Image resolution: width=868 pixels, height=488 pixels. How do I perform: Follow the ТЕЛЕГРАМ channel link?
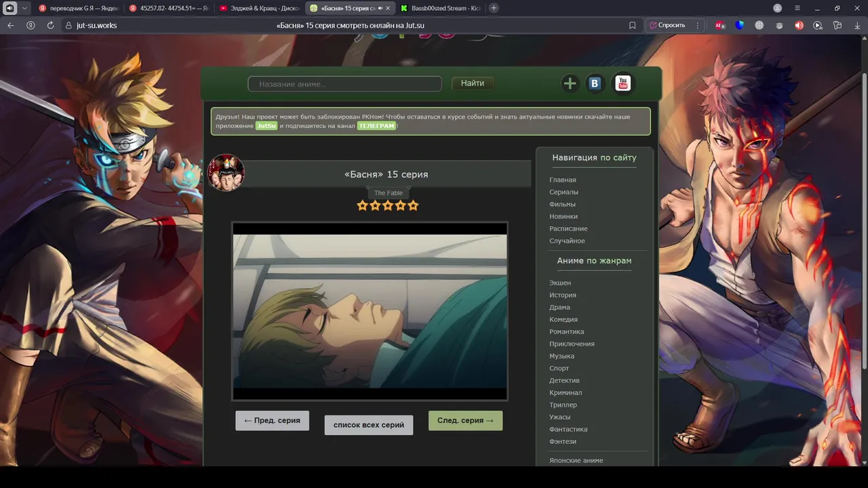coord(376,126)
